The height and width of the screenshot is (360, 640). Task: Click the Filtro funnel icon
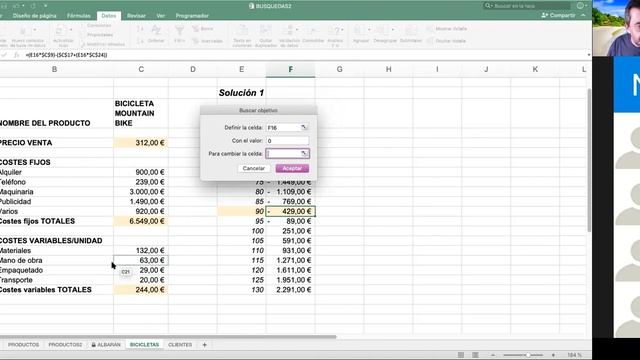[179, 31]
